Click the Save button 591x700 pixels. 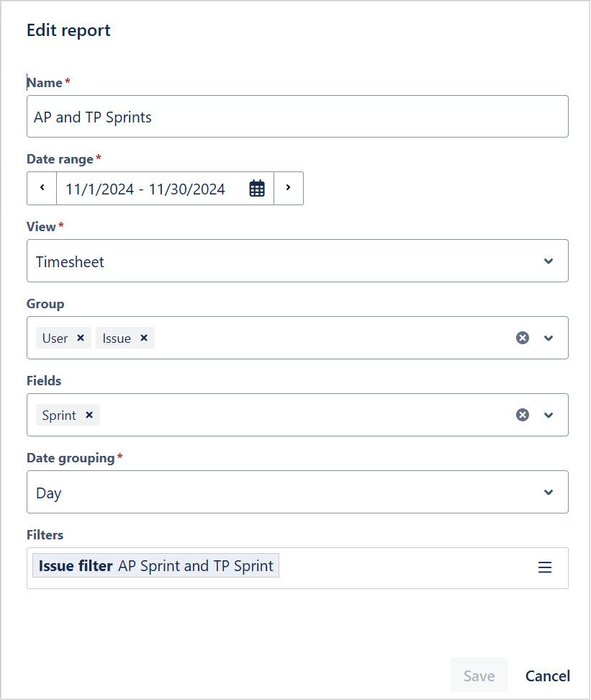479,676
